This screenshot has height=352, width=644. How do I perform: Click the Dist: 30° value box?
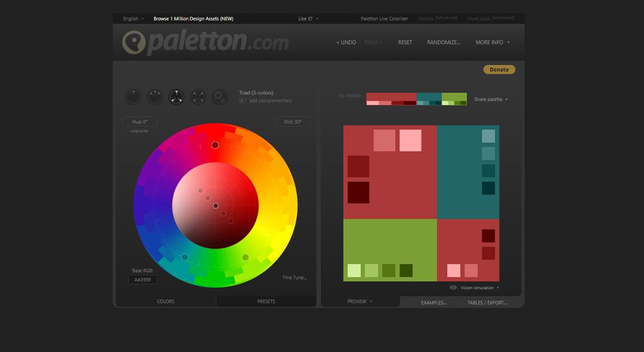point(293,122)
